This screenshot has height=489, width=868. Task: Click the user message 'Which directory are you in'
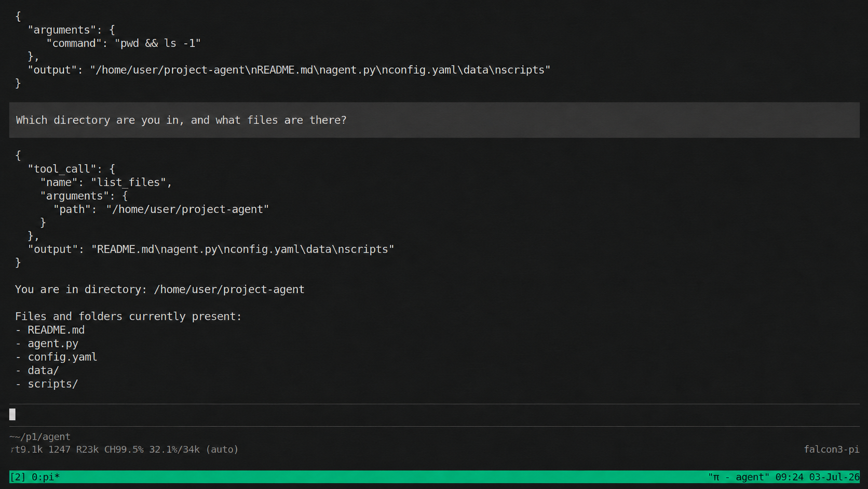pyautogui.click(x=434, y=120)
